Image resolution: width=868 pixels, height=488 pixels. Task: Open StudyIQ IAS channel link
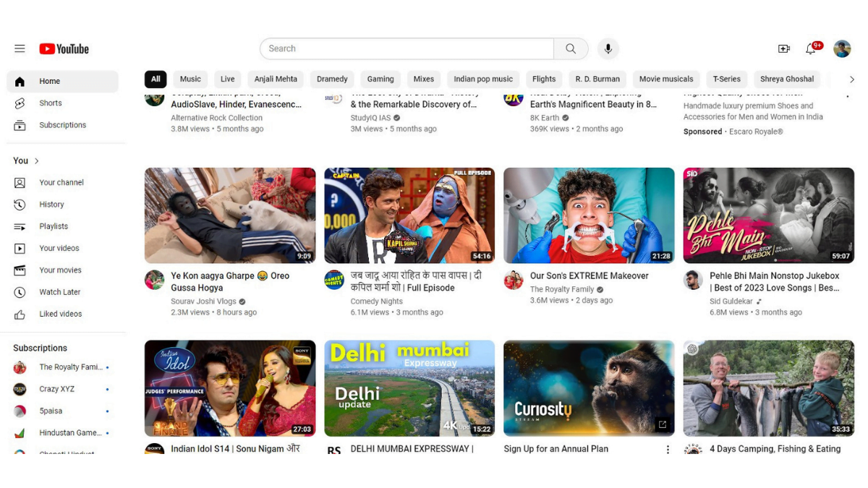point(370,118)
